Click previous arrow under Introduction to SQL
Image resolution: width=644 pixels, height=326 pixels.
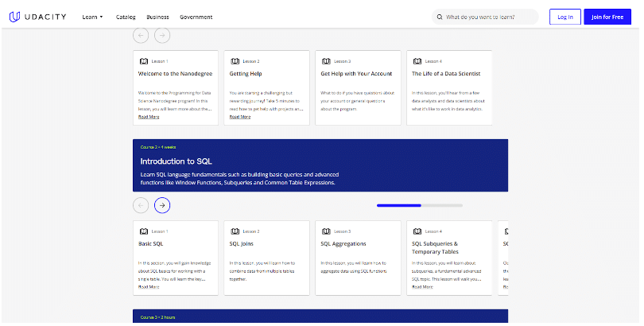(141, 205)
